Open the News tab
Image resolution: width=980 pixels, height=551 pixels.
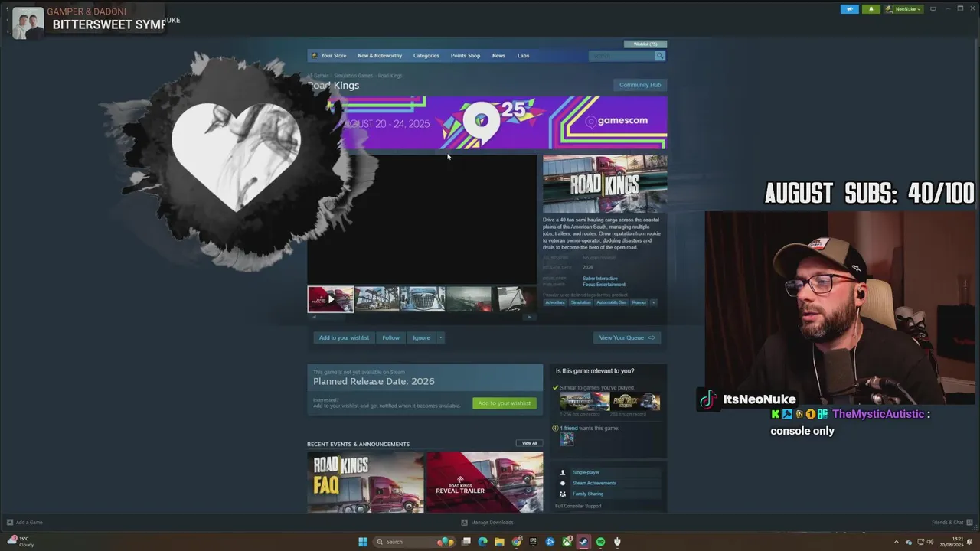click(498, 56)
